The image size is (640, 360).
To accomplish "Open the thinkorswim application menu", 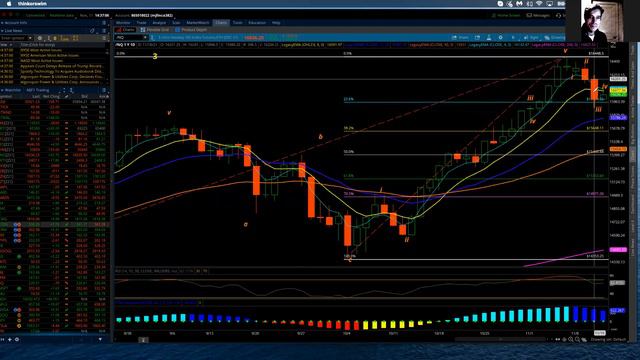I will pyautogui.click(x=32, y=4).
